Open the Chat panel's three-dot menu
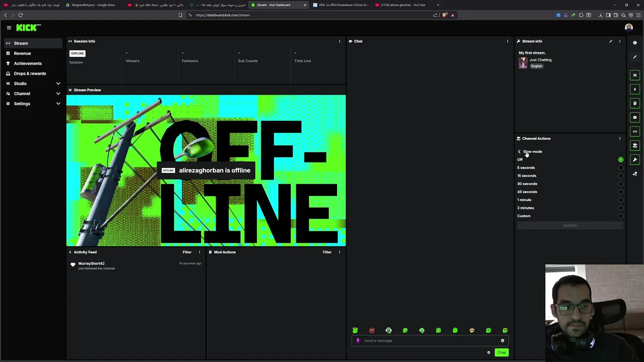This screenshot has height=362, width=644. 507,41
